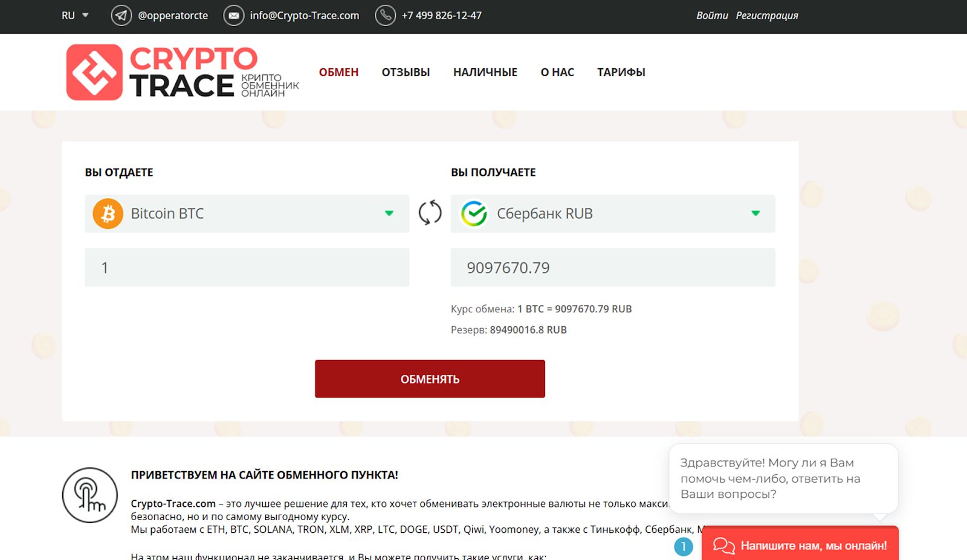Click the @opperatorcte Telegram link

click(x=173, y=16)
